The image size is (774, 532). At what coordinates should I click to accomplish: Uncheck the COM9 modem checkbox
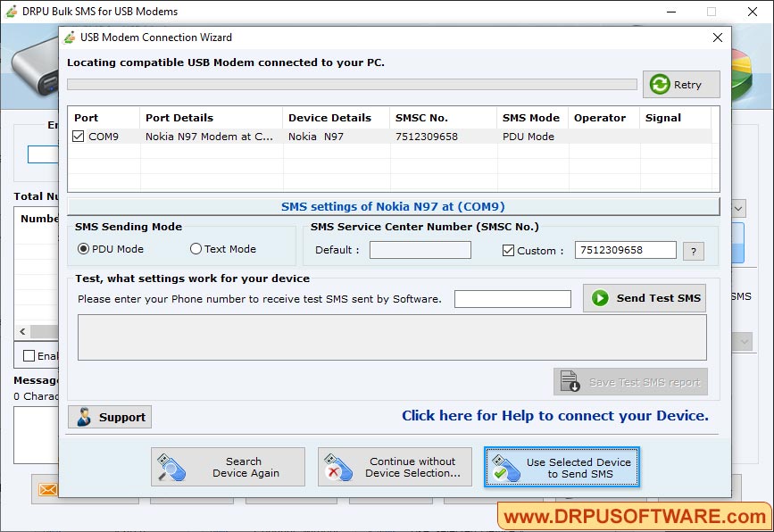78,137
